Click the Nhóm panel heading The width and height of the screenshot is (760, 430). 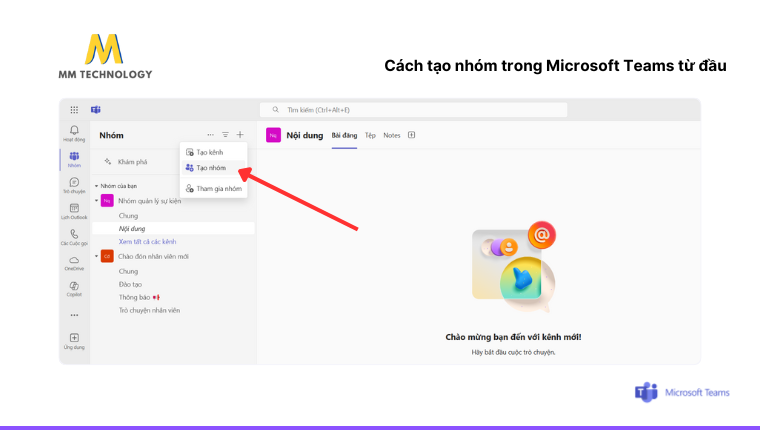[111, 135]
